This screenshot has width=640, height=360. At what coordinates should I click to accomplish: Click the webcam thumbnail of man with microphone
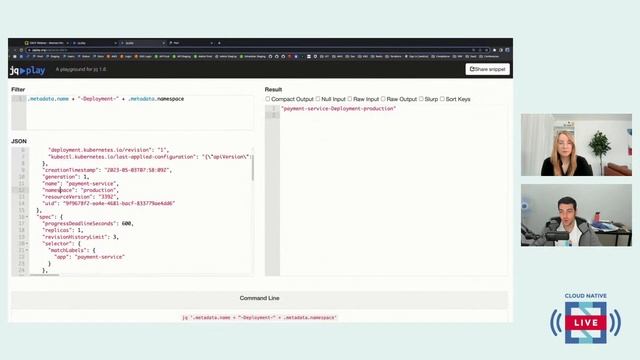(576, 215)
